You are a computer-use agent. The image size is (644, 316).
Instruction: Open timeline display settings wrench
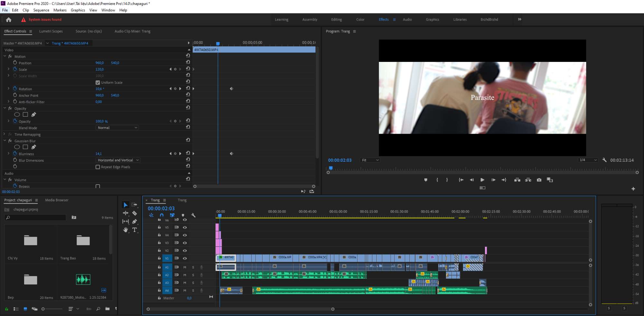click(193, 215)
